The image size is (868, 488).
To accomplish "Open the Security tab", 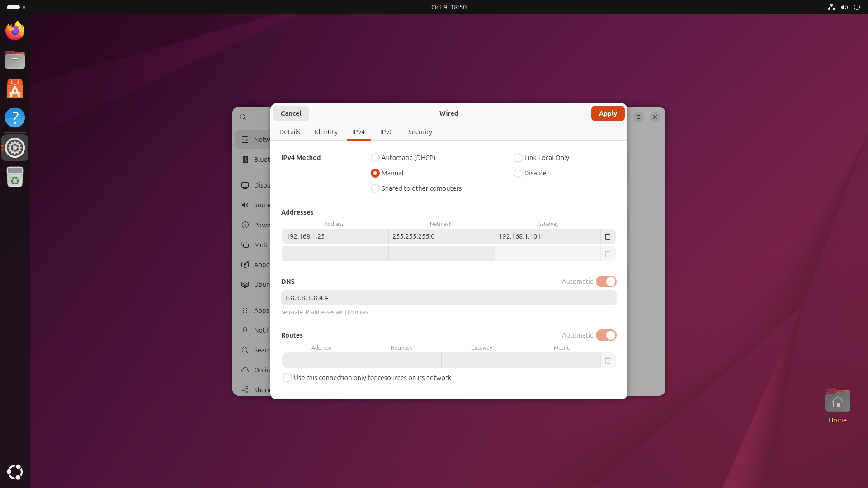I will 420,132.
